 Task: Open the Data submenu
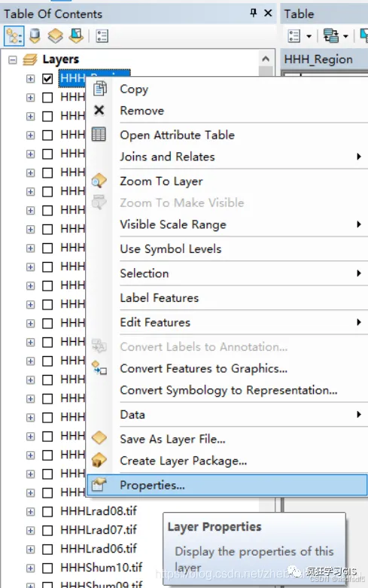[227, 414]
